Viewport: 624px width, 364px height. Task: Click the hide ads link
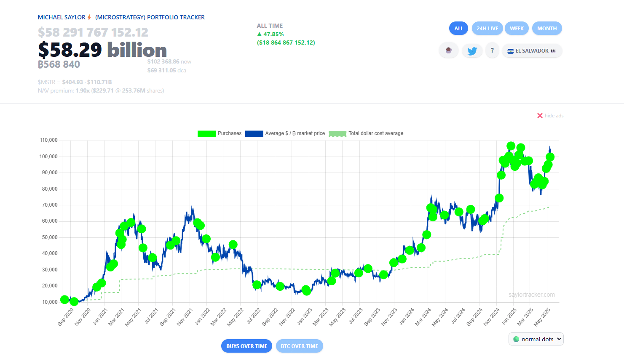554,116
